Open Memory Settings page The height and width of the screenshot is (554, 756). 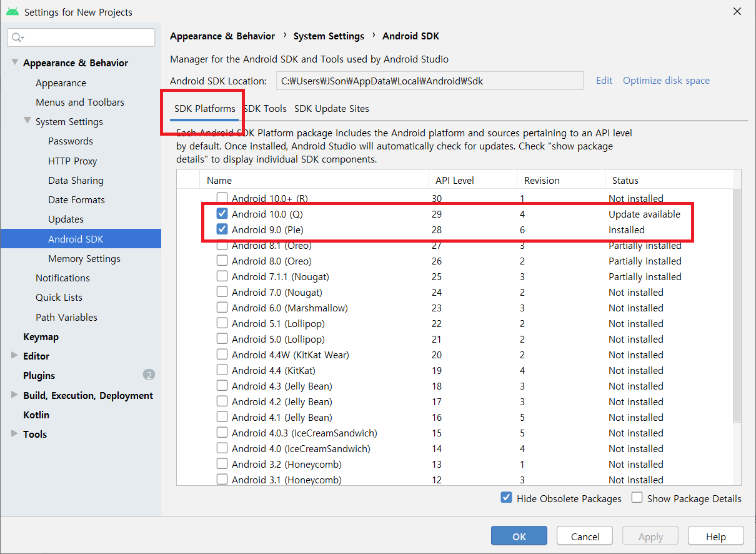(x=84, y=258)
